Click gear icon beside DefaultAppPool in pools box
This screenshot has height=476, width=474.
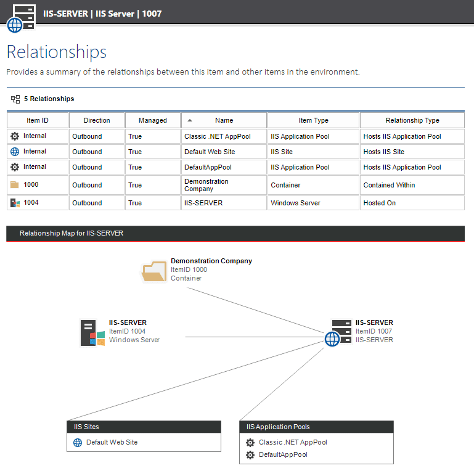click(250, 455)
